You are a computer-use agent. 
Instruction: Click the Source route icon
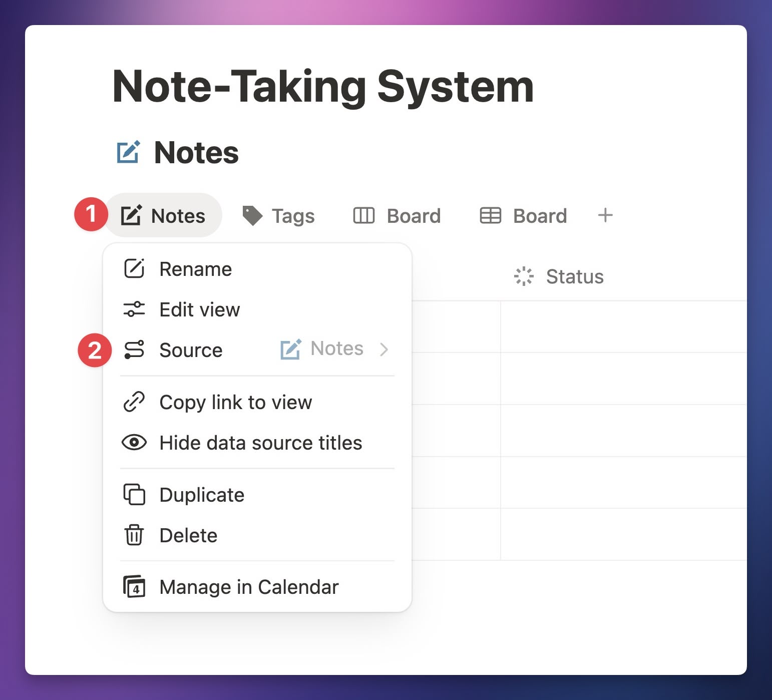(134, 349)
